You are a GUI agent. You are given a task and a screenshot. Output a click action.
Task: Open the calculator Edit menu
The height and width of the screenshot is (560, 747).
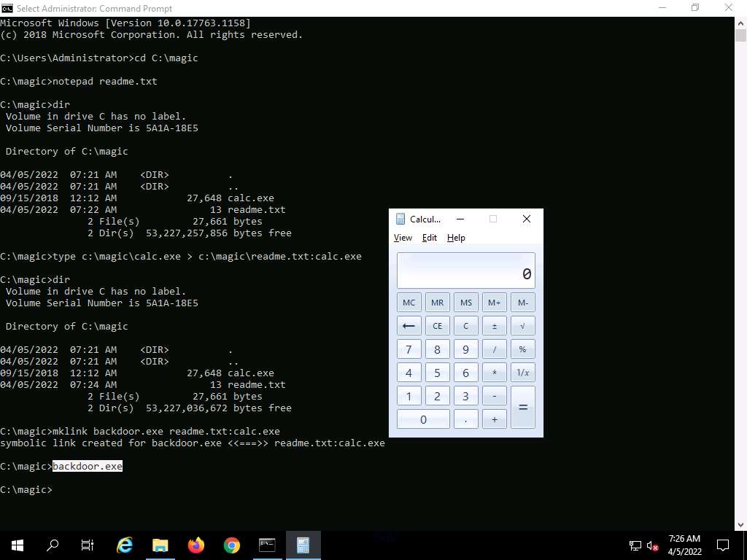click(x=430, y=238)
